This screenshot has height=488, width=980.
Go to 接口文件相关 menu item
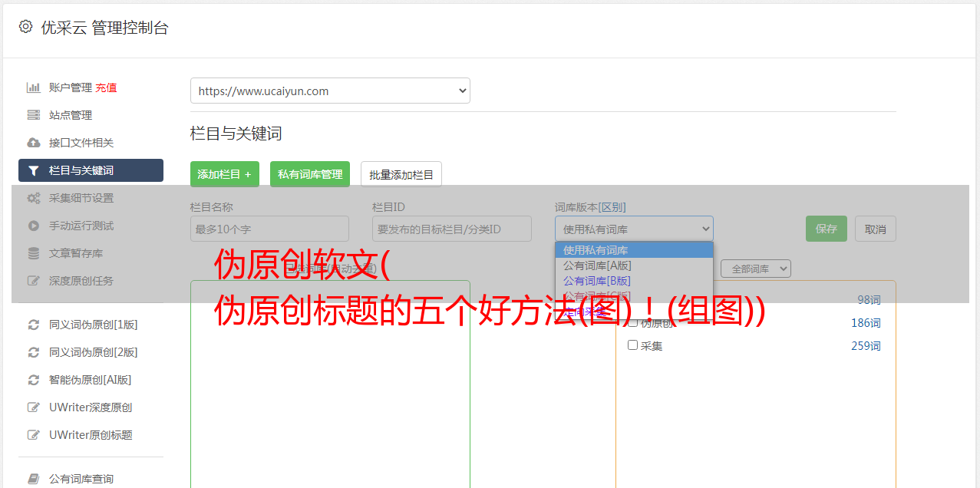click(x=81, y=143)
